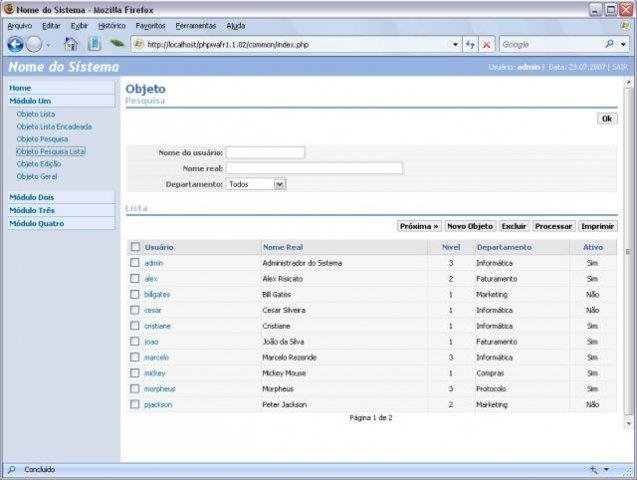The width and height of the screenshot is (637, 480).
Task: Open the Histórico menu
Action: [x=112, y=26]
